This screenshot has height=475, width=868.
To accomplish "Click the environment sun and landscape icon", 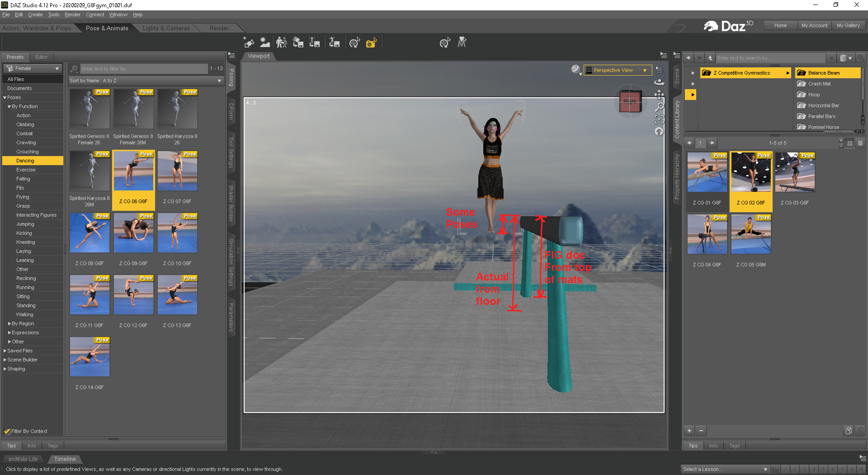I will pos(265,43).
